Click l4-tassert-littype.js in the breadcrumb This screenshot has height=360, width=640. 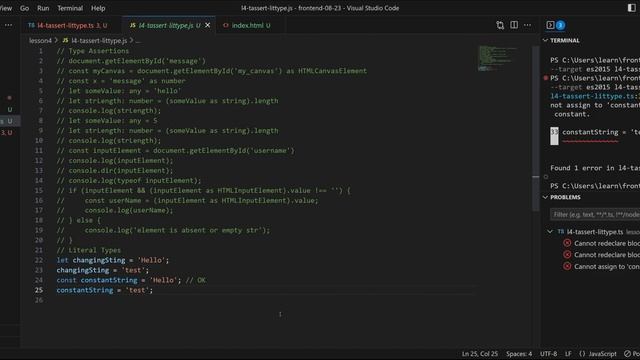(99, 40)
